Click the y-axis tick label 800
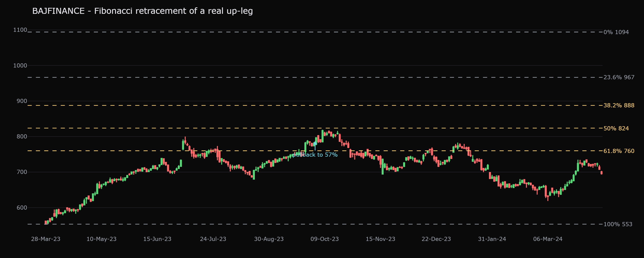Screen dimensions: 644x258 pyautogui.click(x=22, y=137)
